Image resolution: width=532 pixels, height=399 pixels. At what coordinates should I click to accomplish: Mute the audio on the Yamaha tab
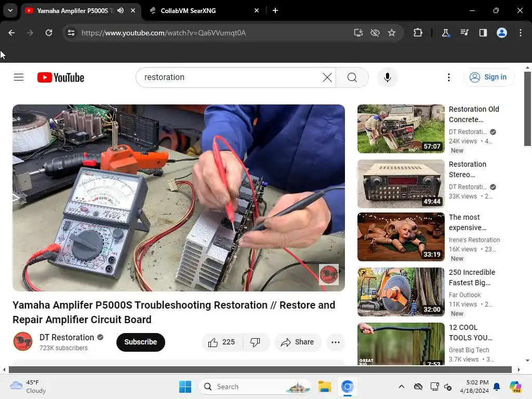[x=121, y=10]
